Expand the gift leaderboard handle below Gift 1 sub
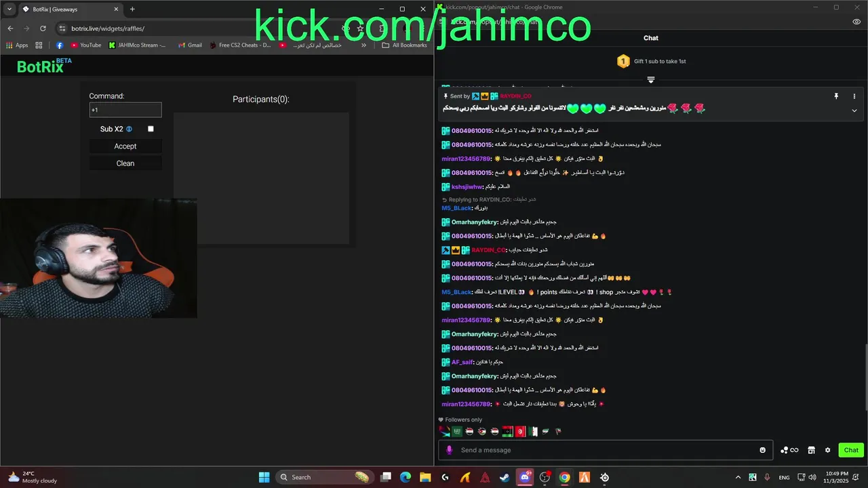The width and height of the screenshot is (868, 488). click(x=651, y=80)
